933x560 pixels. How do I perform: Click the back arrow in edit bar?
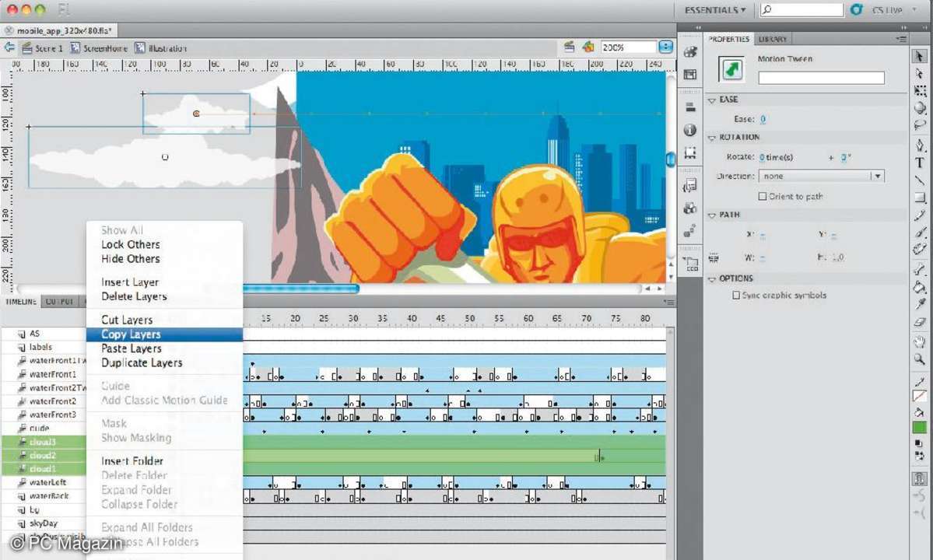pos(9,47)
